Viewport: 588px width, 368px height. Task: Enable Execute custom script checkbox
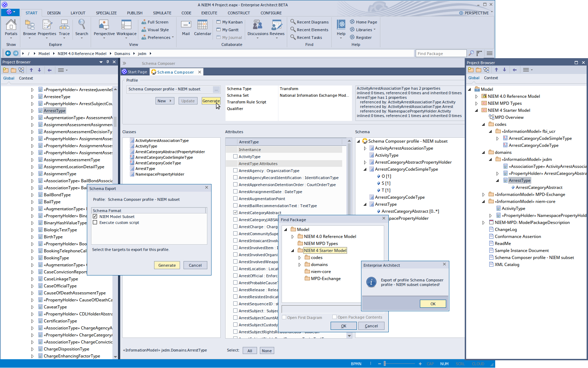[95, 223]
